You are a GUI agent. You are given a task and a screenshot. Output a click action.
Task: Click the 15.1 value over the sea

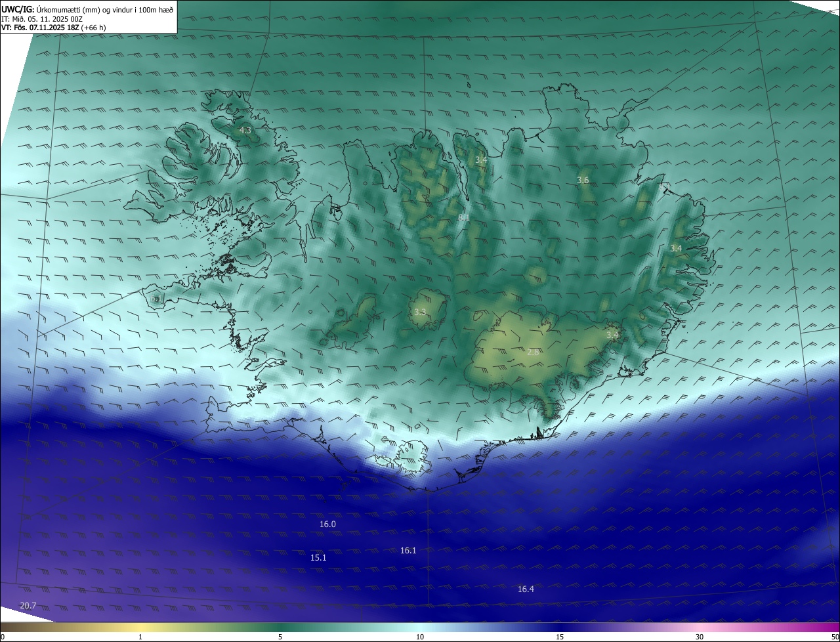[318, 557]
